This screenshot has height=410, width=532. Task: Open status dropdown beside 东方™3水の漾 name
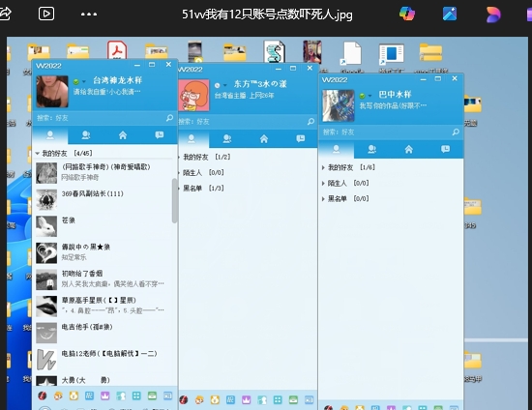pyautogui.click(x=225, y=85)
